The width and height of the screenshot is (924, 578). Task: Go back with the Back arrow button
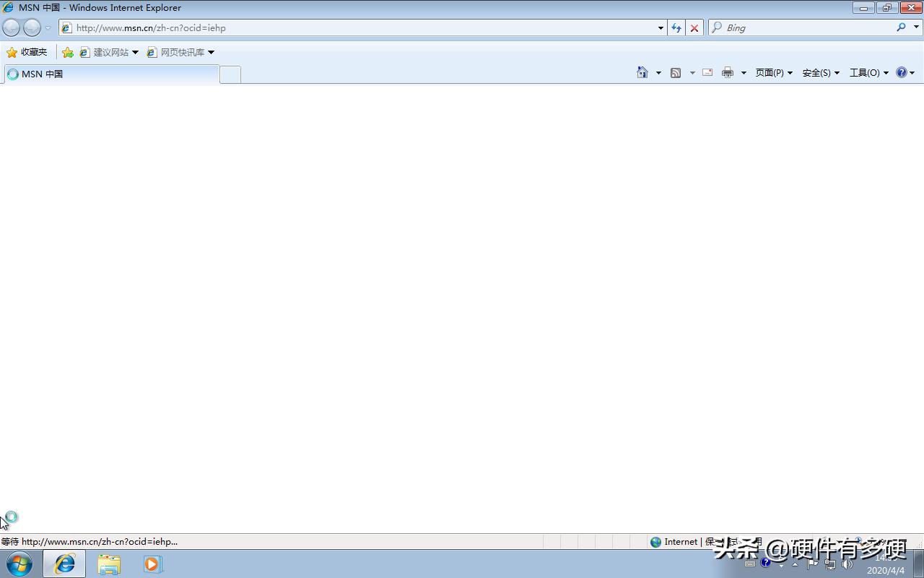click(12, 27)
